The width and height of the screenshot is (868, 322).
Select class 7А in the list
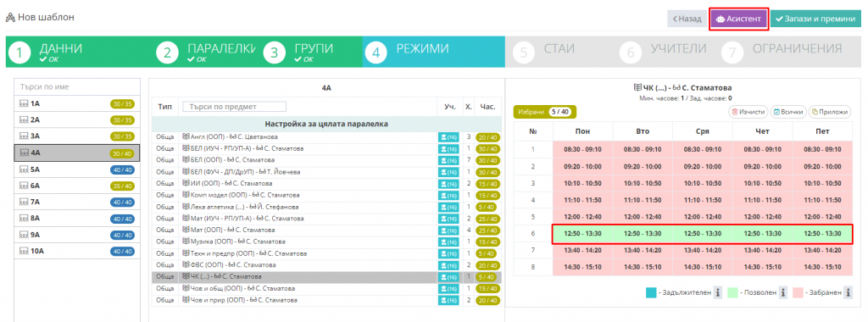[77, 202]
